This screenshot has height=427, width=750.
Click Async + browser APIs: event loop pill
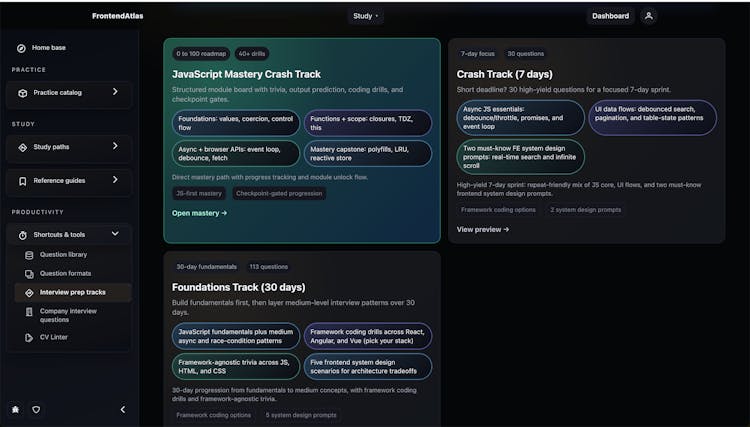236,153
